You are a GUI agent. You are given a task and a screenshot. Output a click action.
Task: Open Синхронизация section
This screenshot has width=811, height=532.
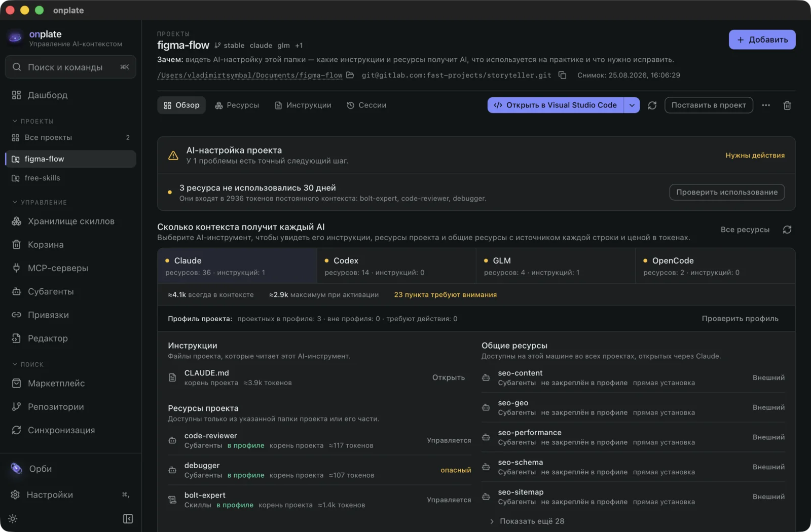pos(70,430)
